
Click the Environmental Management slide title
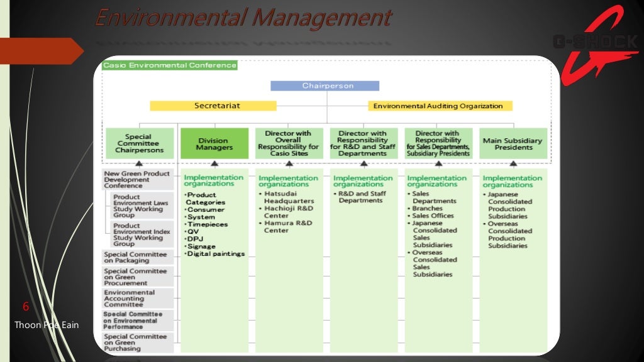pyautogui.click(x=243, y=18)
